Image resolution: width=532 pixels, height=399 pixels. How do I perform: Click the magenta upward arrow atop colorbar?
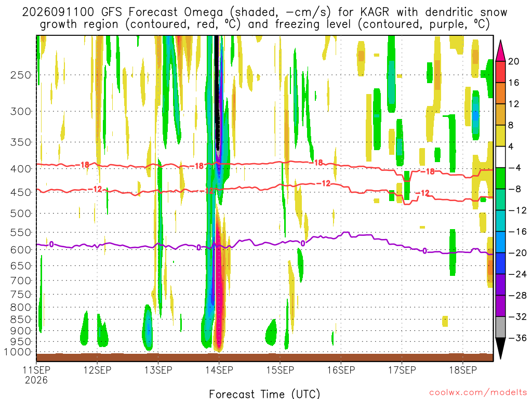pyautogui.click(x=500, y=50)
